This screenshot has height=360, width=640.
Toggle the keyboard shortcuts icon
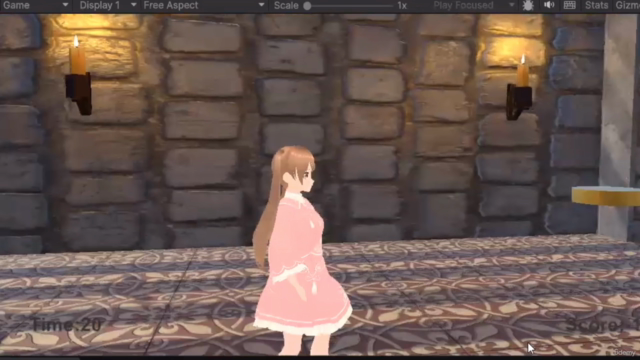tap(569, 5)
